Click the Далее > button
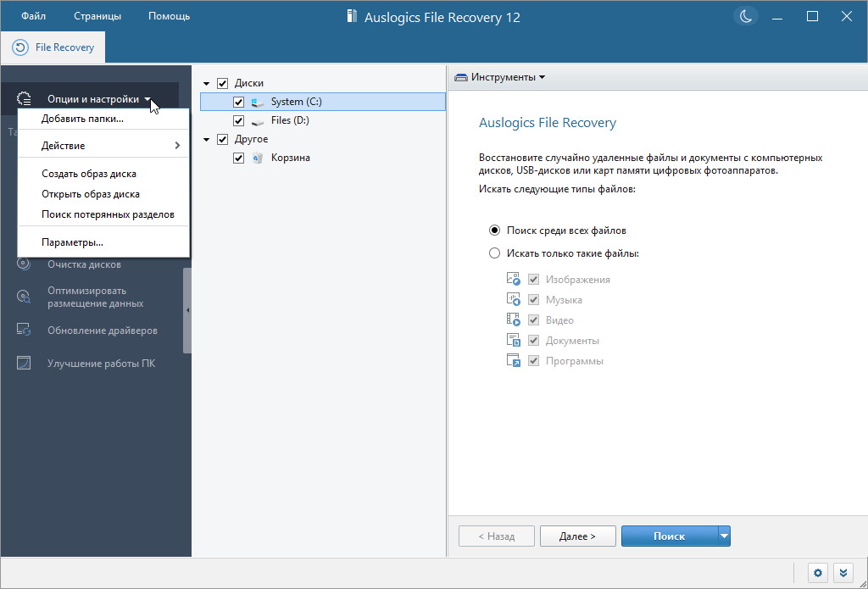The image size is (868, 589). click(x=578, y=536)
